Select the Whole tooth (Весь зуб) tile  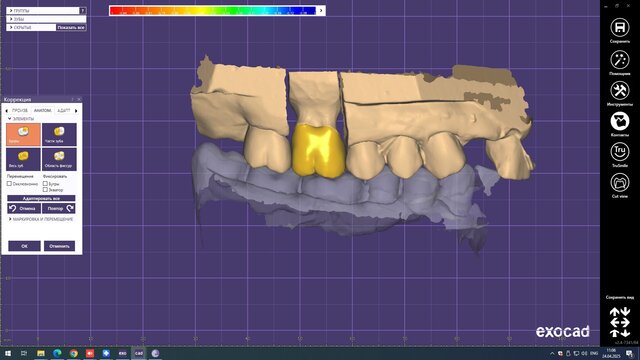click(x=23, y=159)
